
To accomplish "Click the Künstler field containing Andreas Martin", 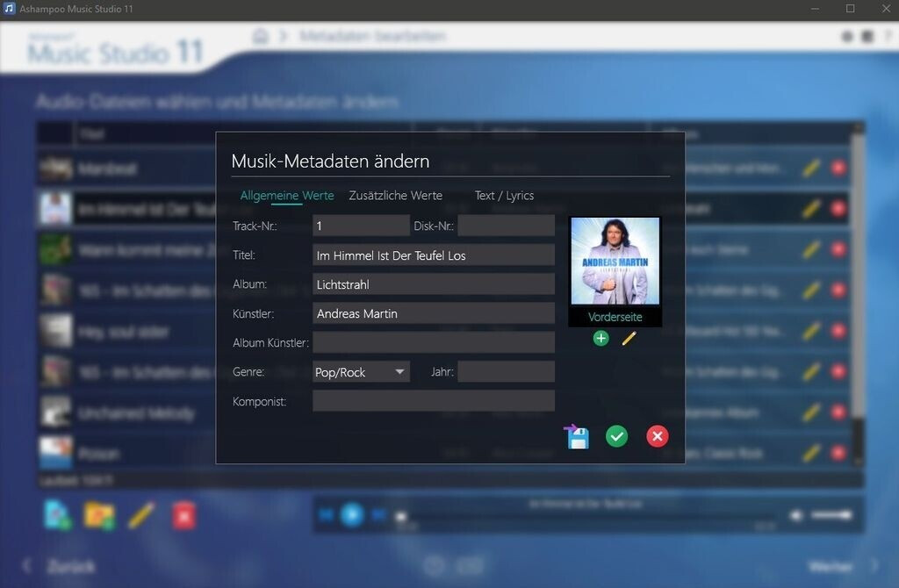I will pyautogui.click(x=434, y=313).
